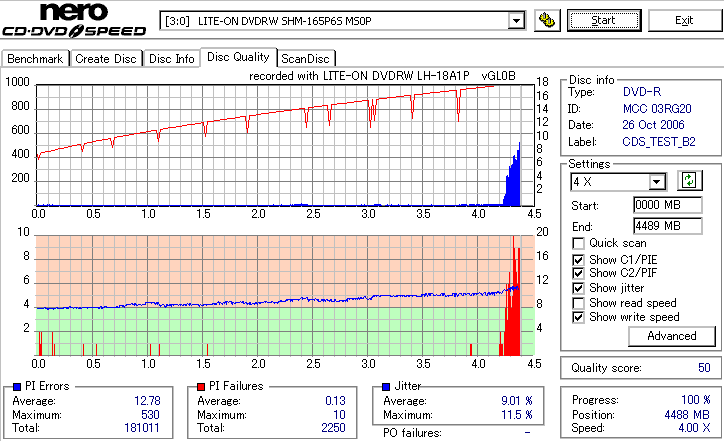Select the Disc Quality tab
The width and height of the screenshot is (724, 441).
tap(238, 57)
